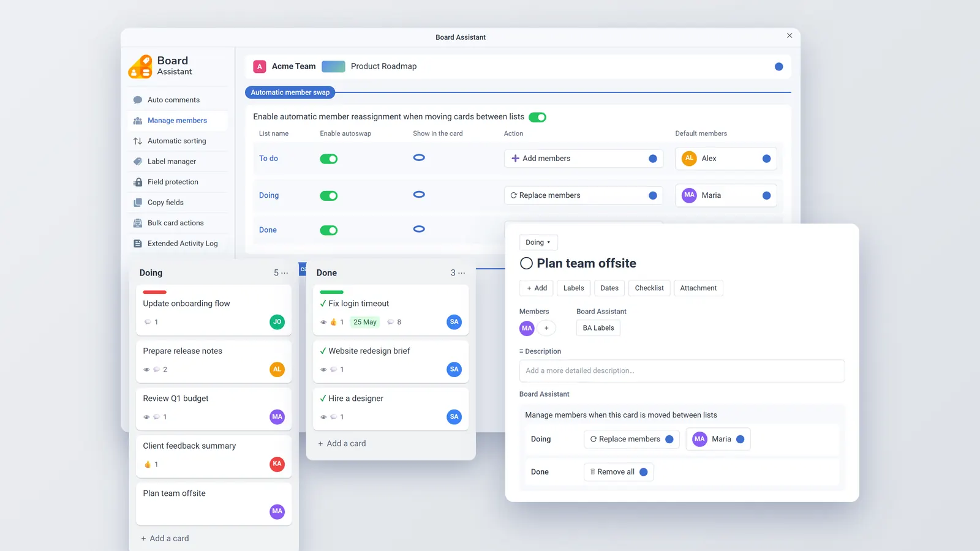Click the card description input field
The image size is (980, 551).
682,371
